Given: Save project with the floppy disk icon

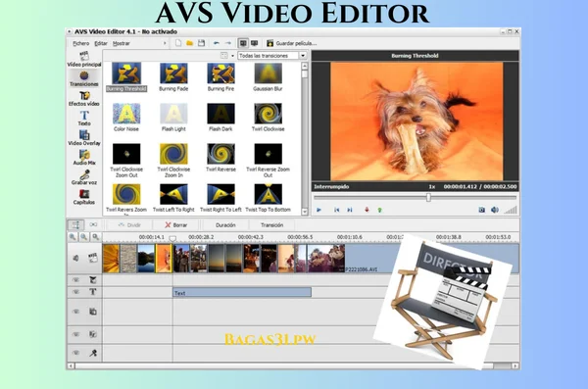Looking at the screenshot, I should [201, 43].
